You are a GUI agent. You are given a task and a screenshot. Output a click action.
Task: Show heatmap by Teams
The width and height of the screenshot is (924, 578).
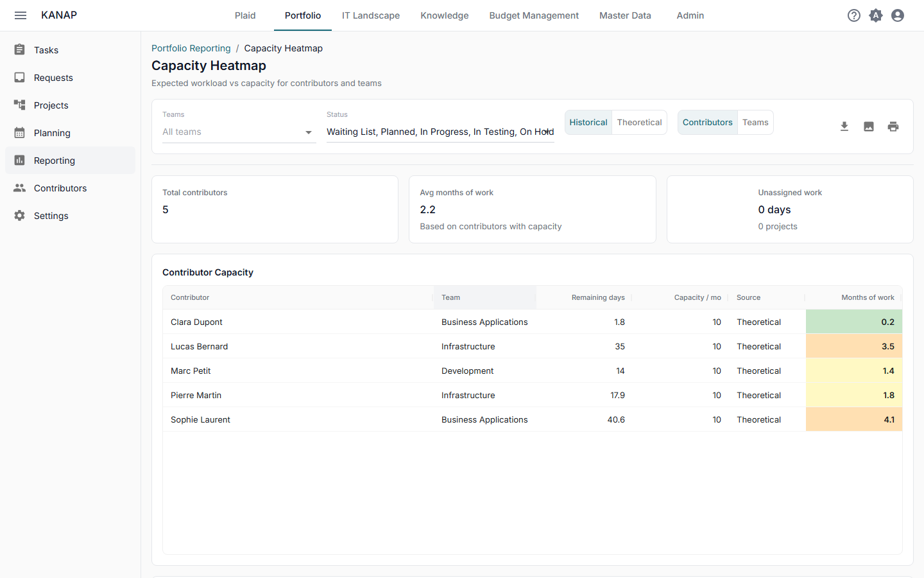pos(755,122)
